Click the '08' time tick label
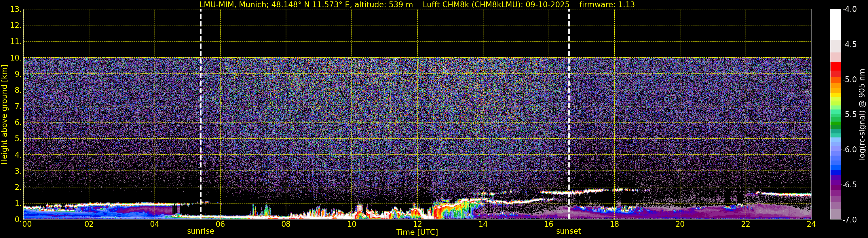Screen dimensions: 868x238 (x=286, y=224)
